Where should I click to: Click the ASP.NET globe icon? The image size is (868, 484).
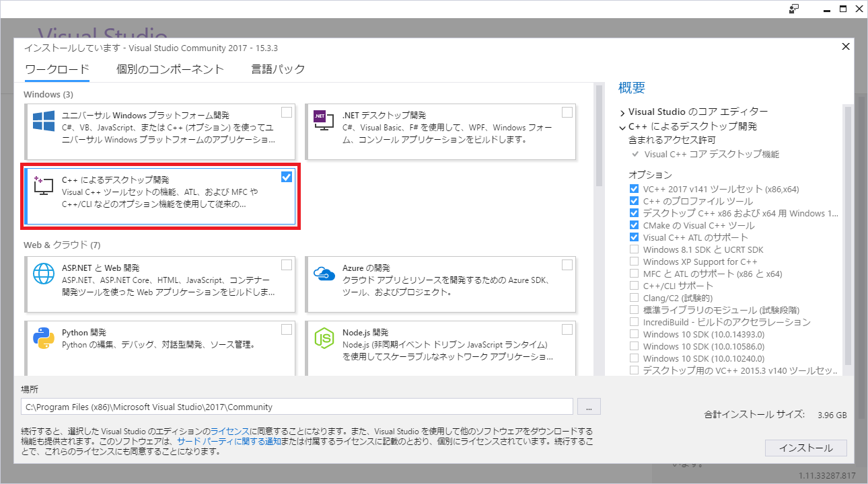tap(44, 274)
